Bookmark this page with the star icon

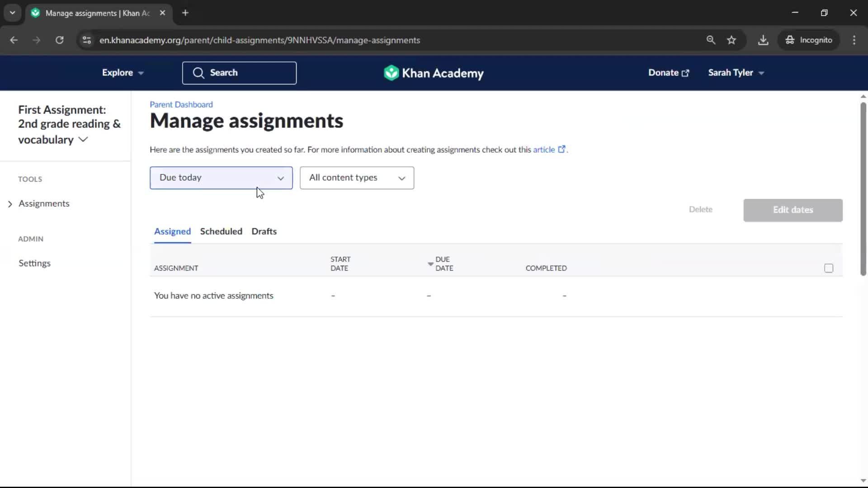[x=731, y=40]
